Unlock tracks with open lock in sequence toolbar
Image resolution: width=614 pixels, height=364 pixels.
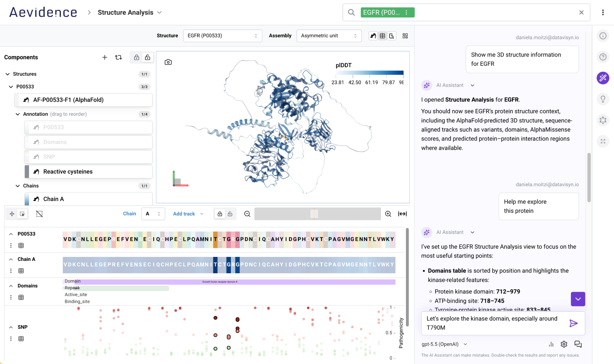230,214
